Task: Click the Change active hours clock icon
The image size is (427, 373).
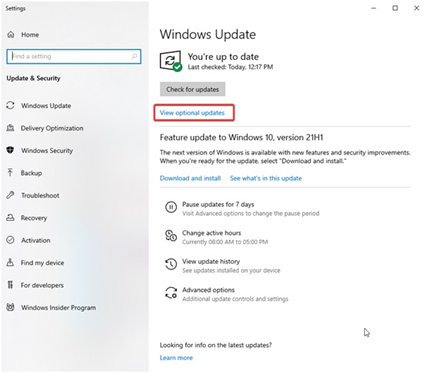Action: 171,236
